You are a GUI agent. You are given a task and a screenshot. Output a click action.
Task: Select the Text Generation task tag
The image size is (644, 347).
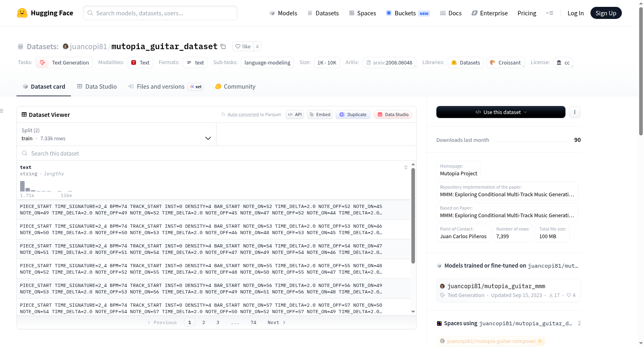click(x=64, y=62)
